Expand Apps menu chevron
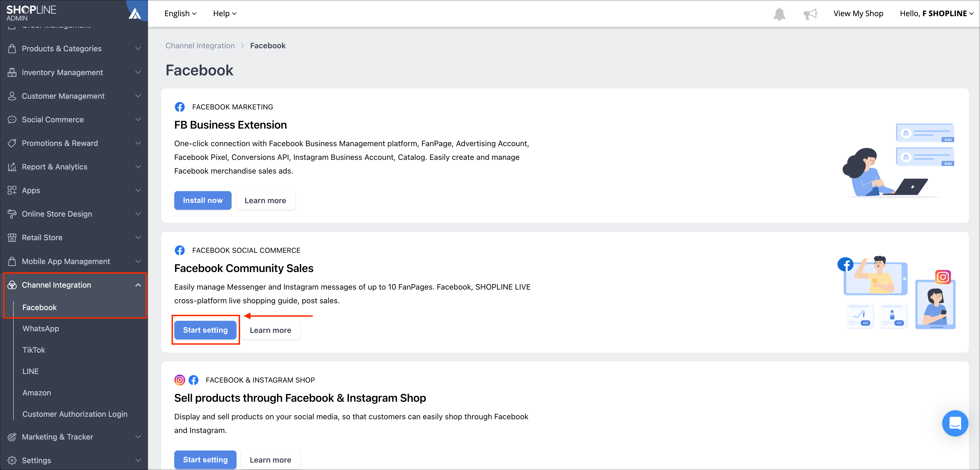 (138, 190)
